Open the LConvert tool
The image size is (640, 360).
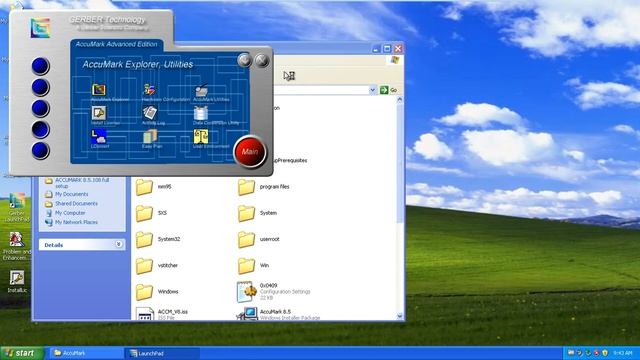coord(99,136)
